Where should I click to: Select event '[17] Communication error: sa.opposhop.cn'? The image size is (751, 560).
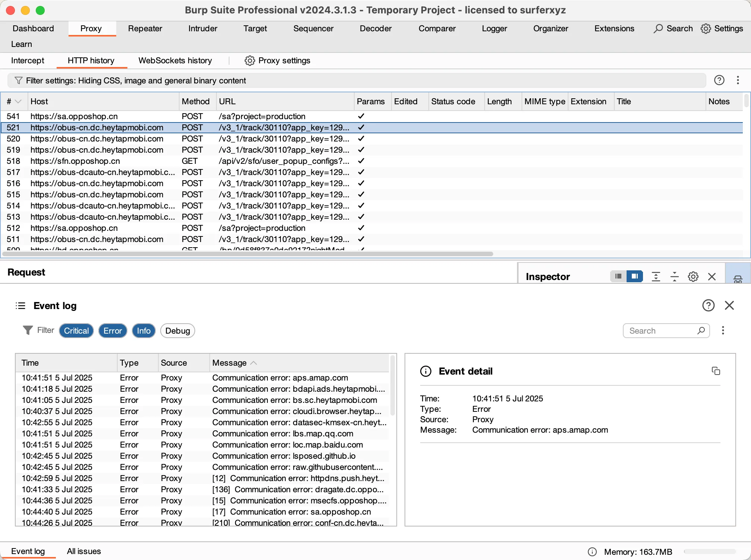coord(202,512)
